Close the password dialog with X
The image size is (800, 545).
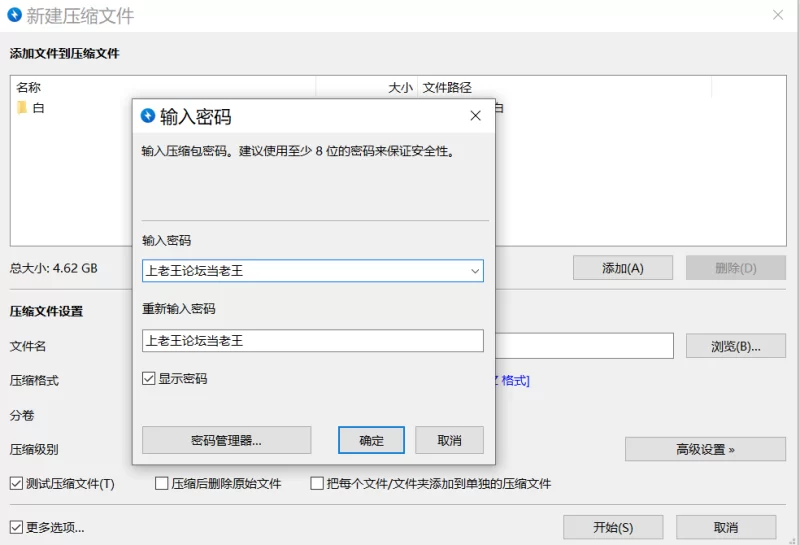pos(475,116)
